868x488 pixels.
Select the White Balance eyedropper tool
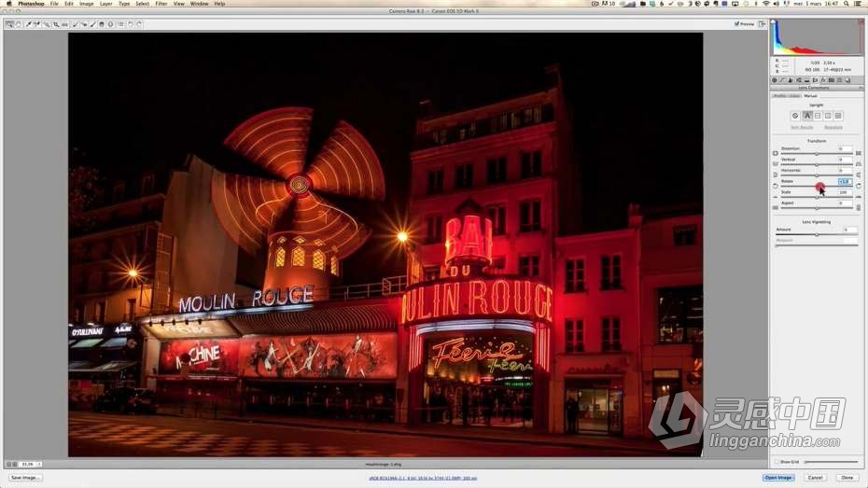coord(29,24)
